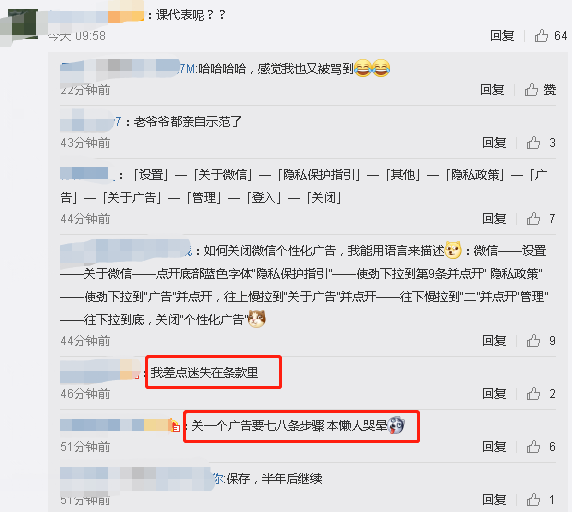Viewport: 572px width, 512px height.
Task: Like the 关一个广告要七八条步骤 comment
Action: [533, 446]
